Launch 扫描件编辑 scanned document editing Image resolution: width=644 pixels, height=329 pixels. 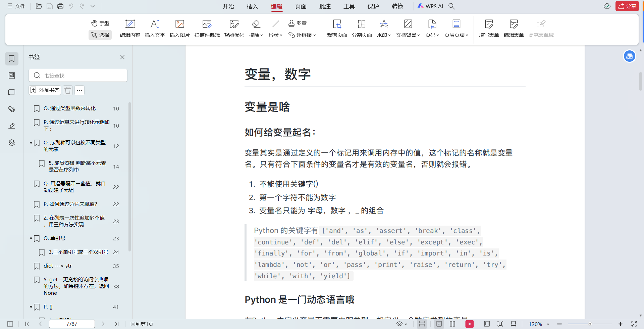[207, 28]
